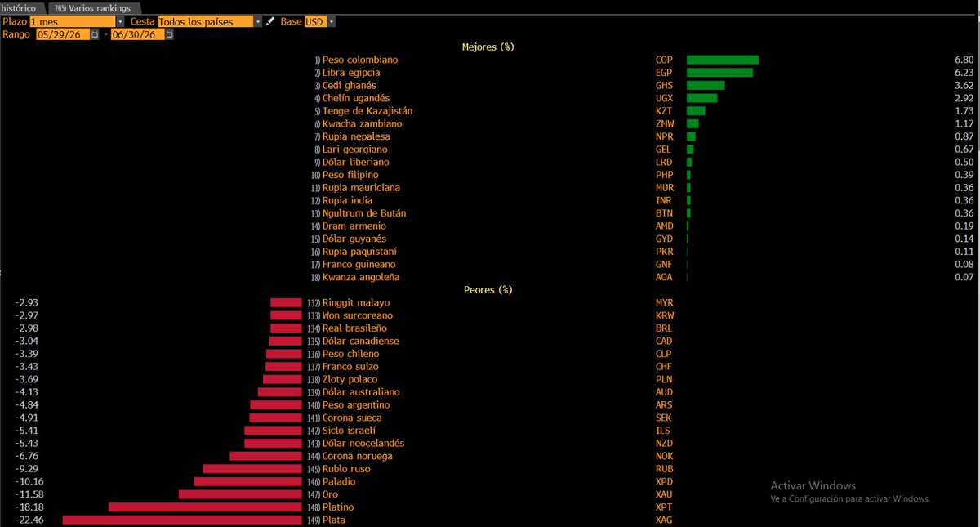Click the red bar for Platino

205,507
